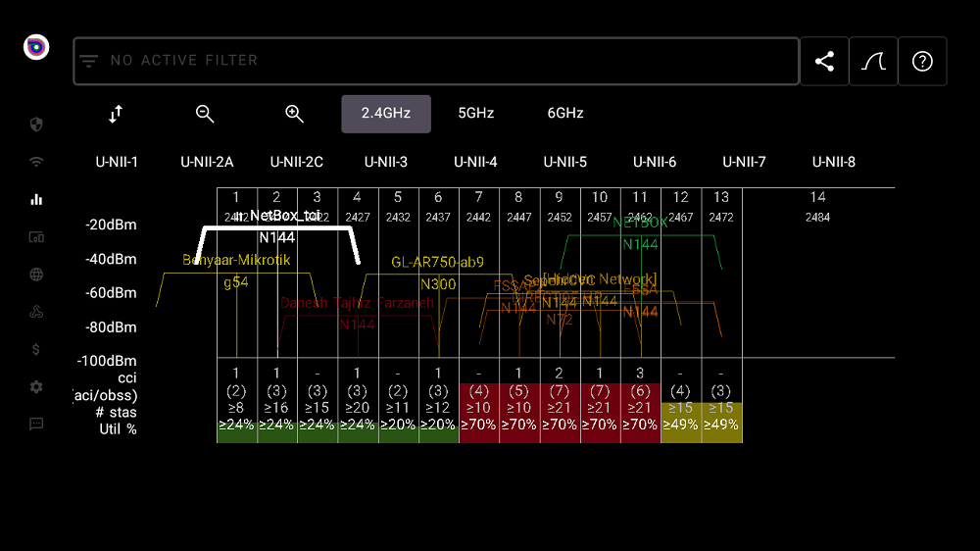Select the U-NII-3 band label
Viewport: 980px width, 551px height.
point(386,162)
